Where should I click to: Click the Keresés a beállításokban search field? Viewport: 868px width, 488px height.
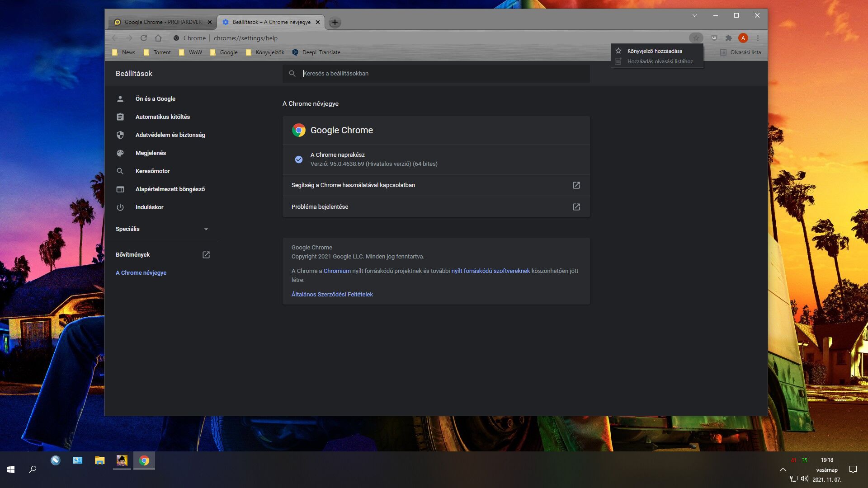[x=436, y=74]
